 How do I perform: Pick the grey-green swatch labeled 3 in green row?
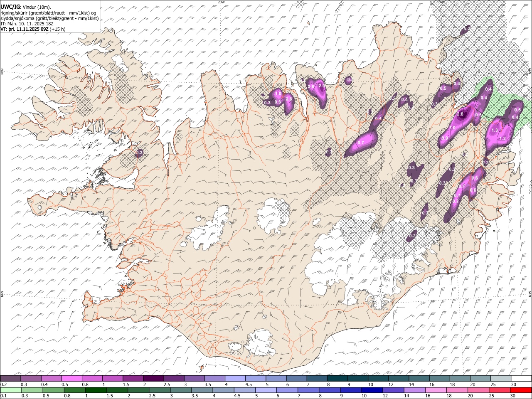pos(180,390)
